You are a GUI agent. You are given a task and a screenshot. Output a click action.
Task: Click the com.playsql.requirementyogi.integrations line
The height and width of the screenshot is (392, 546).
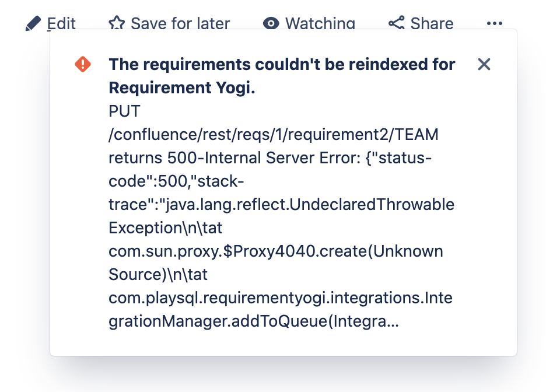[x=281, y=298]
